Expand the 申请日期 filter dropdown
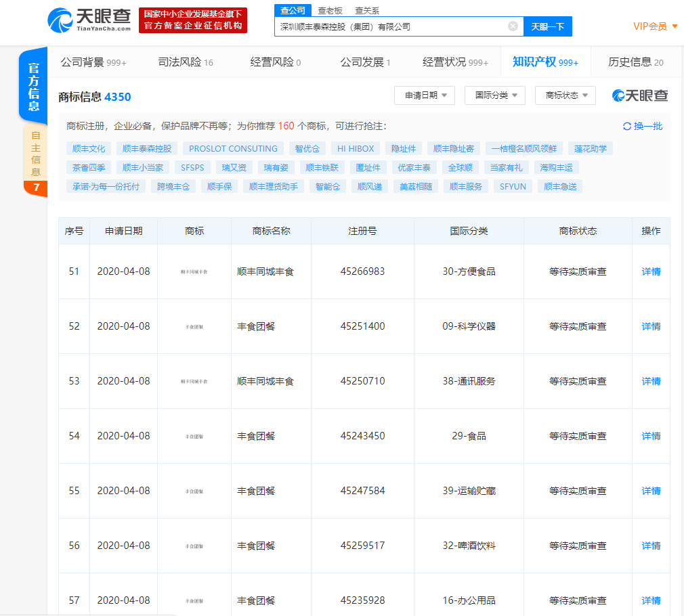 [x=425, y=95]
